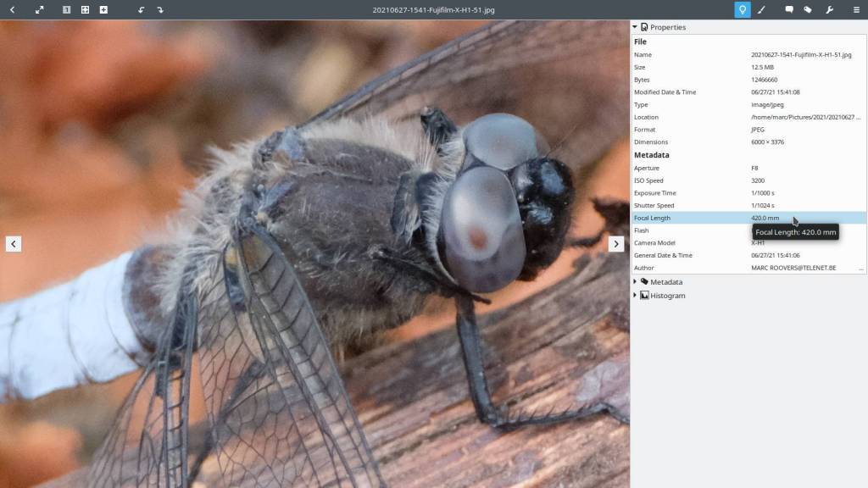Show previous image with left arrow

click(14, 244)
